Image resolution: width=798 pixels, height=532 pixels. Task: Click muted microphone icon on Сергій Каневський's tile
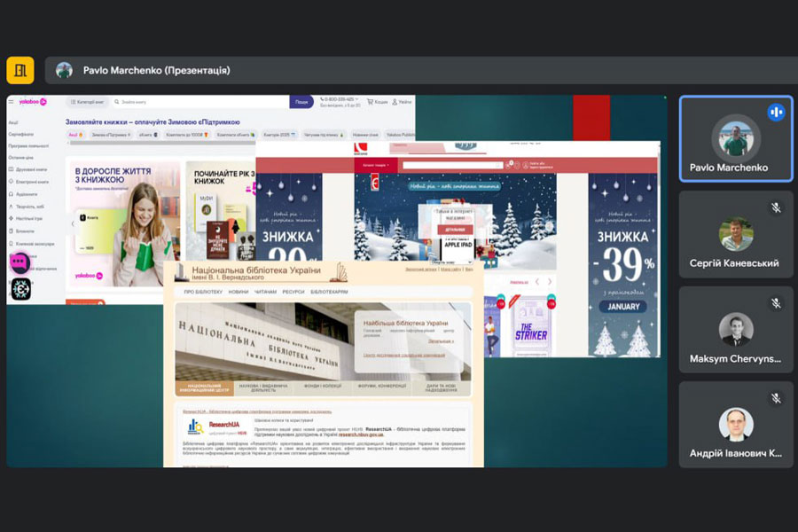(x=776, y=207)
